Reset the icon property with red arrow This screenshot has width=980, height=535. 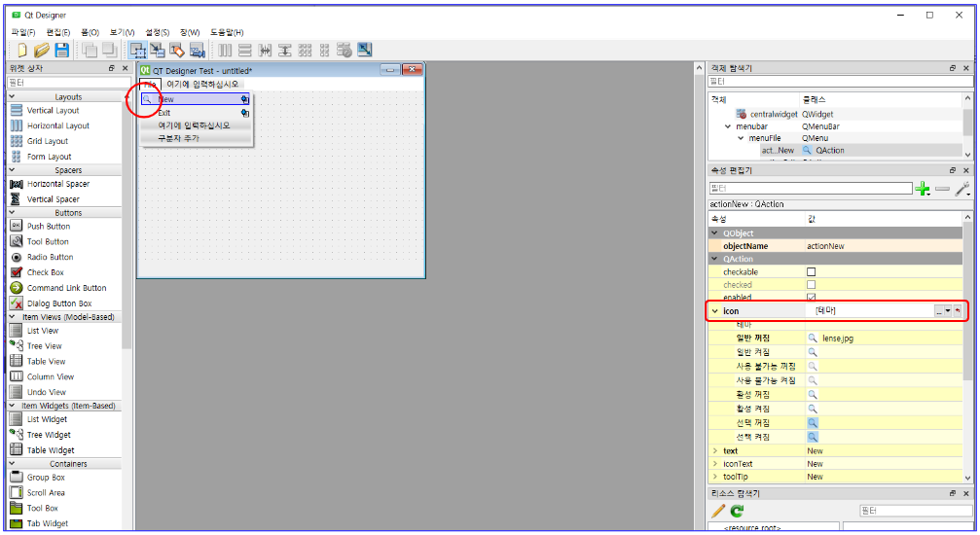click(957, 310)
